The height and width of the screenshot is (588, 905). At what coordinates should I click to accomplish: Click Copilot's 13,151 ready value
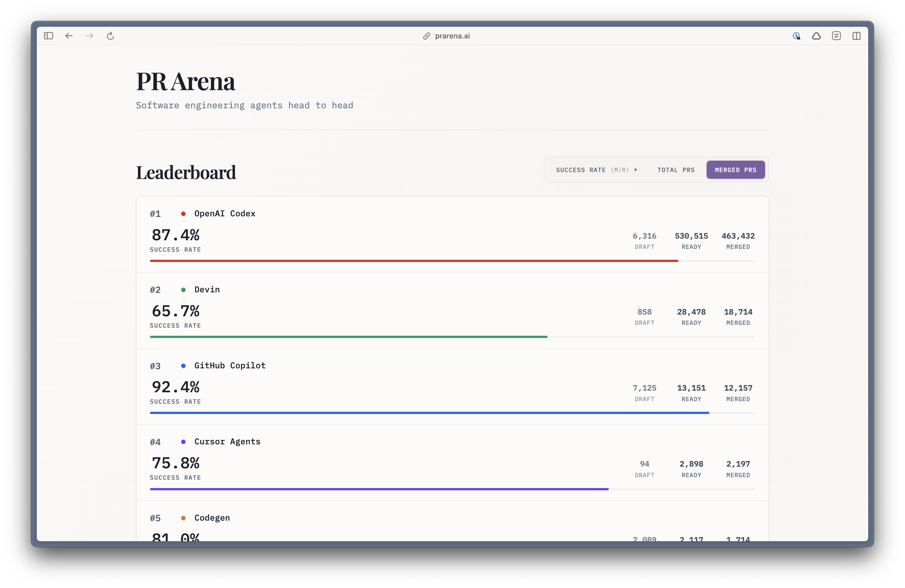click(691, 388)
